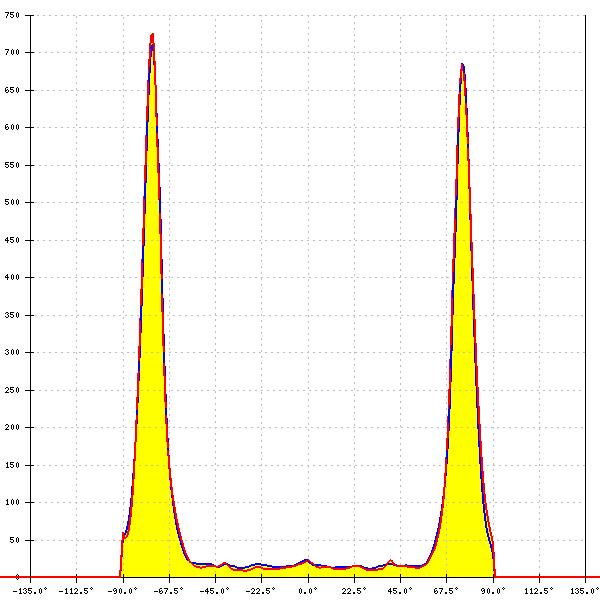Click the -135.0° x-axis label
Image resolution: width=600 pixels, height=600 pixels.
pyautogui.click(x=30, y=591)
